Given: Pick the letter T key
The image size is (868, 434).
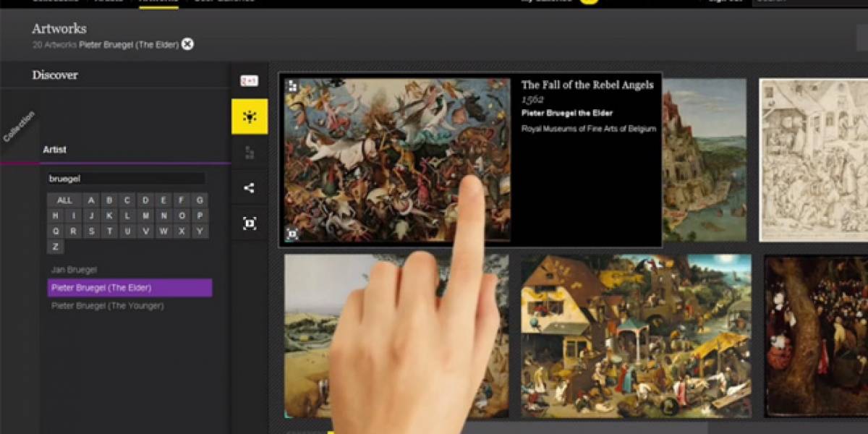Looking at the screenshot, I should pos(110,231).
